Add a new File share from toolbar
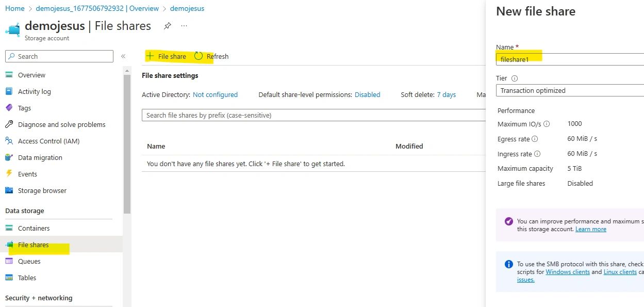Screen dimensions: 644x307 pyautogui.click(x=166, y=56)
